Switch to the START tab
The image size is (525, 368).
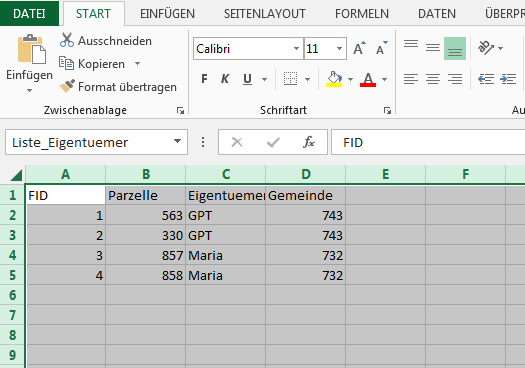tap(93, 14)
